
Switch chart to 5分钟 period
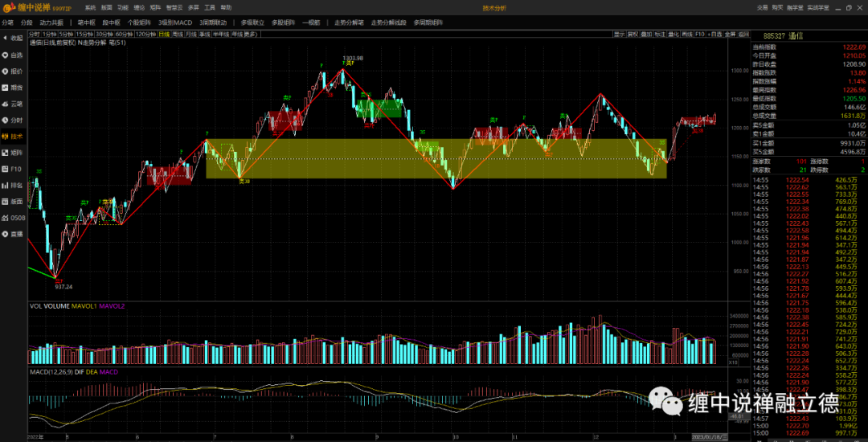point(66,35)
